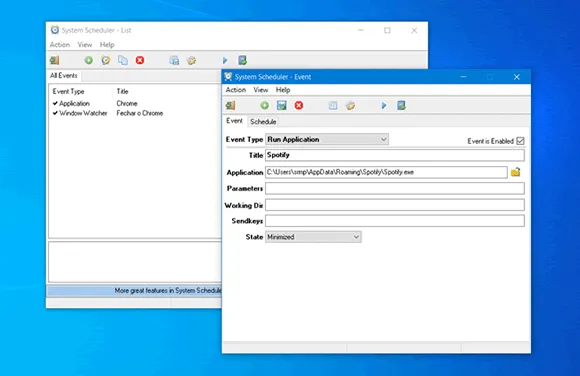Image resolution: width=580 pixels, height=376 pixels.
Task: Select the All Events tab in the List window
Action: (64, 75)
